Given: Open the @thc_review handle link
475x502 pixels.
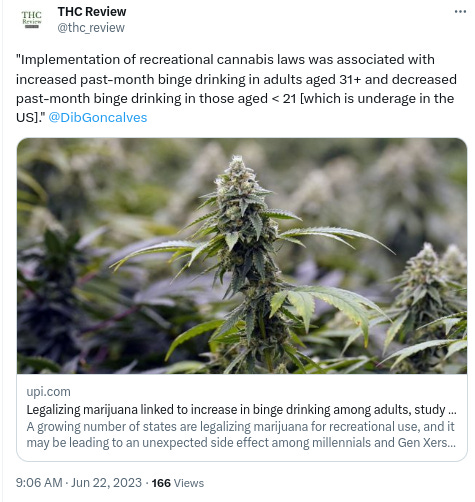Looking at the screenshot, I should pyautogui.click(x=91, y=28).
